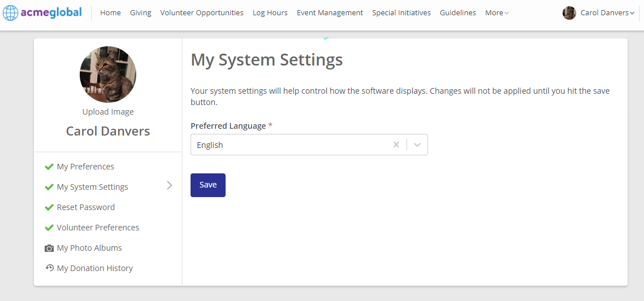Clear the Preferred Language selection with X

pos(396,145)
